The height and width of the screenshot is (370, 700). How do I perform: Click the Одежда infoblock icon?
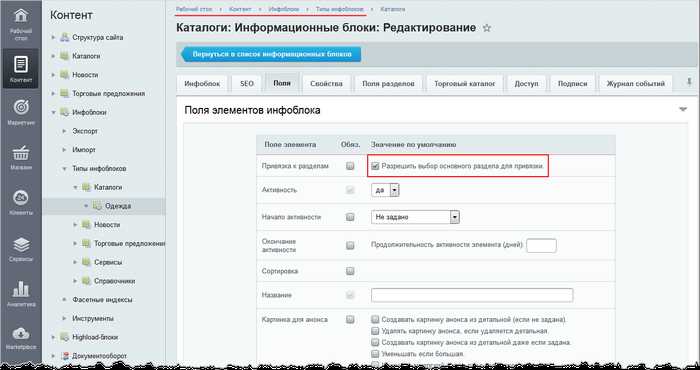click(97, 206)
